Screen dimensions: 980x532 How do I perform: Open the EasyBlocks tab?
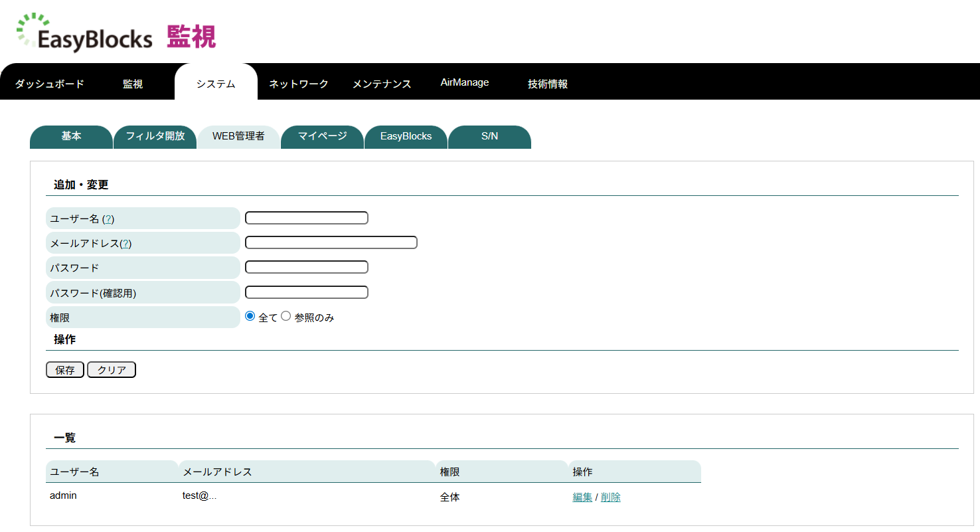coord(406,137)
